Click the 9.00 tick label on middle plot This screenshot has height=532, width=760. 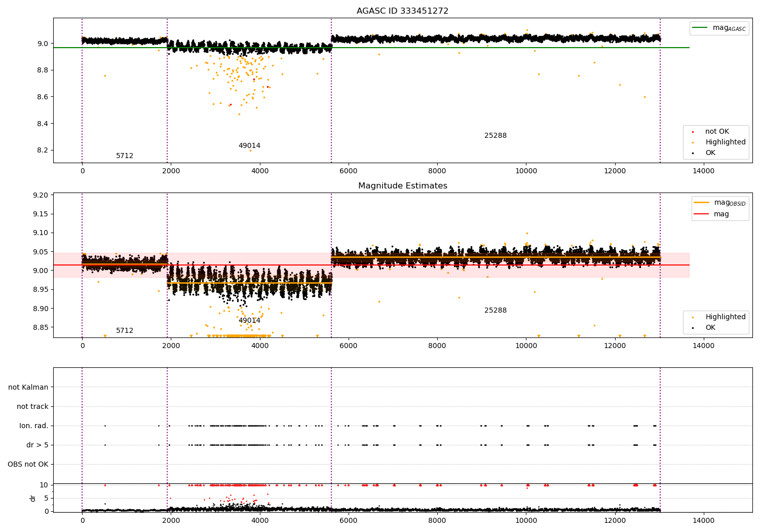pos(41,271)
